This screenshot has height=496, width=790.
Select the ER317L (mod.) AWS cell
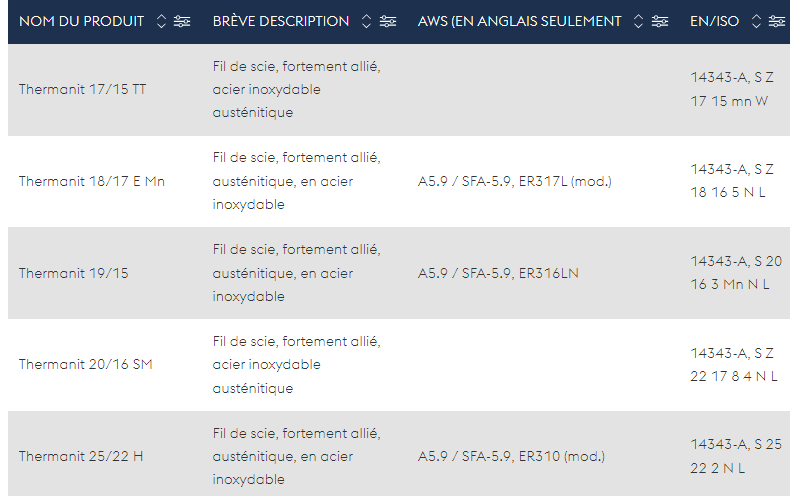click(514, 181)
